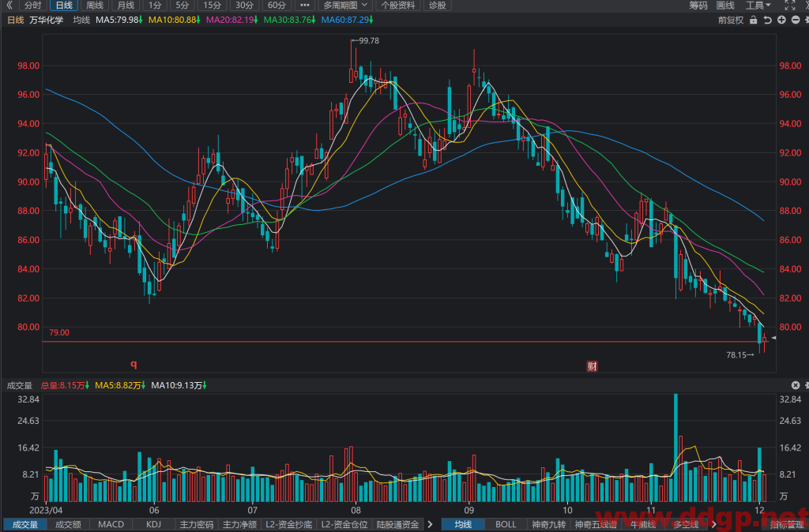
Task: Toggle the chart lock icon
Action: (x=754, y=20)
